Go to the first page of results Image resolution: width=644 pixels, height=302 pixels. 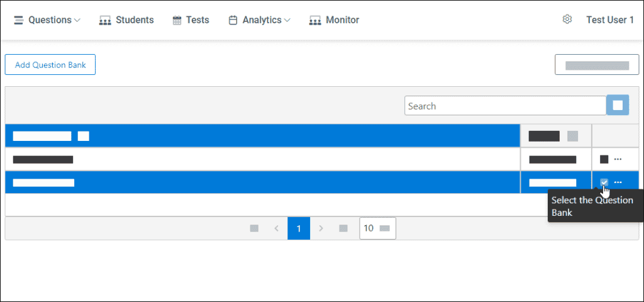pos(254,228)
